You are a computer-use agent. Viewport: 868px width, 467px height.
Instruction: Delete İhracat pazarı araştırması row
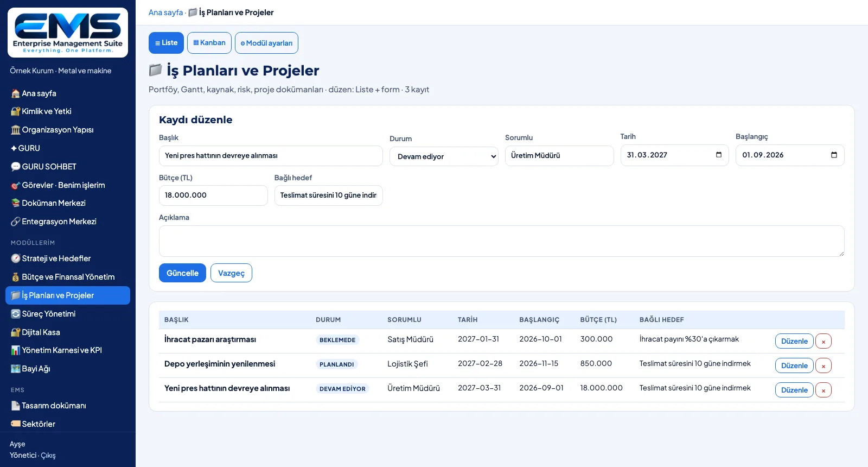tap(824, 341)
